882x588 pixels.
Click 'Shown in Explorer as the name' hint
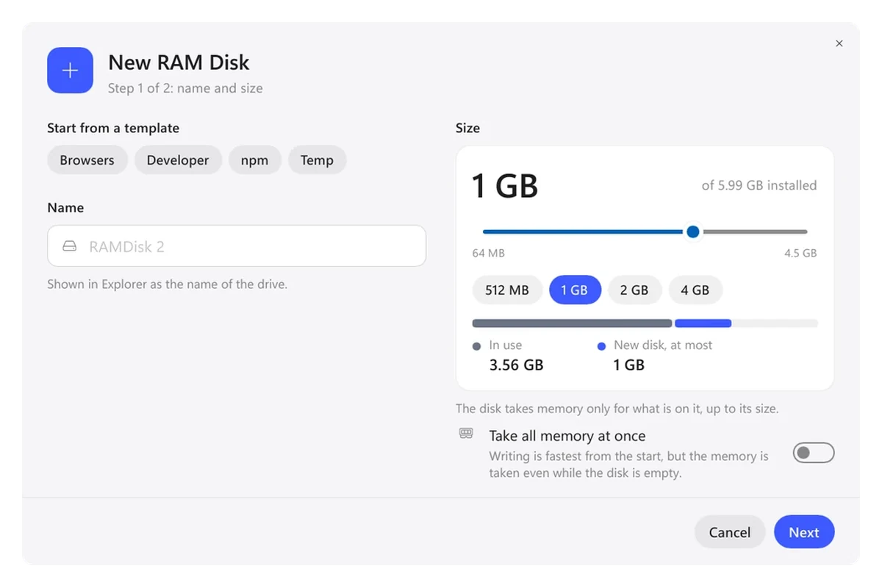click(167, 284)
